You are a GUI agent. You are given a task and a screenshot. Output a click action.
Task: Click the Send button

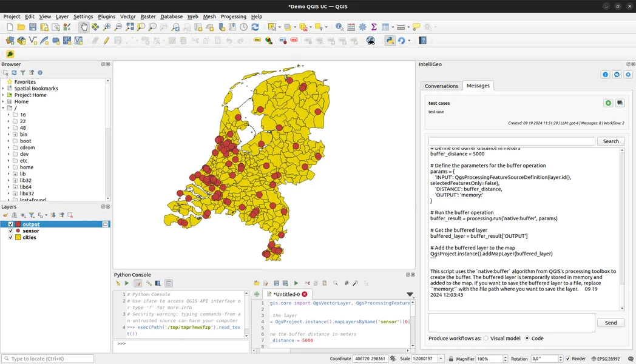click(611, 323)
